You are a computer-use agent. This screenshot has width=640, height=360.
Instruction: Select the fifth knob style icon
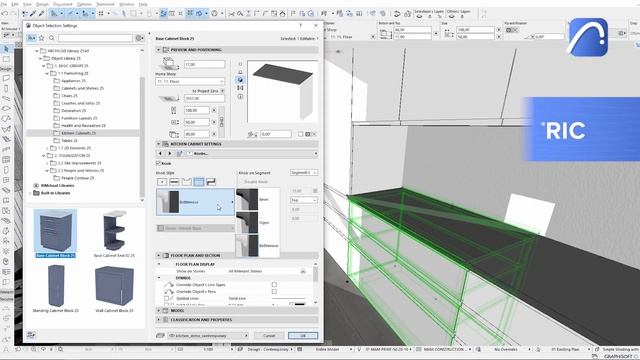(x=211, y=182)
